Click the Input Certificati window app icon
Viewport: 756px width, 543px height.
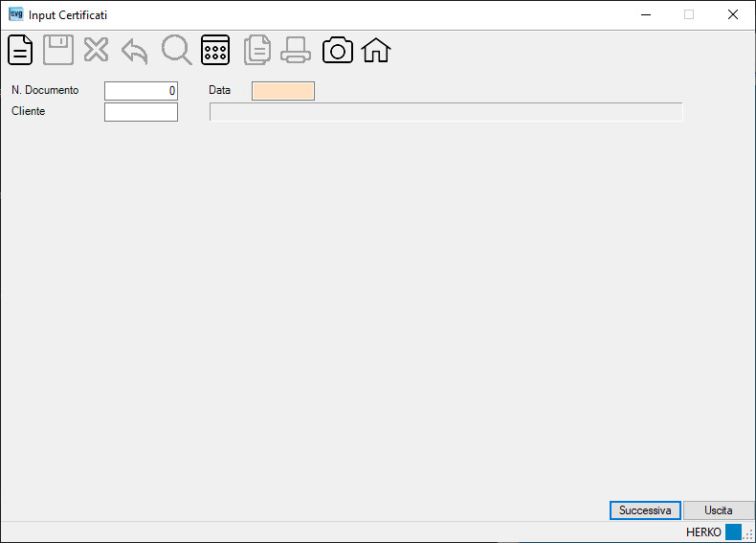(x=16, y=14)
